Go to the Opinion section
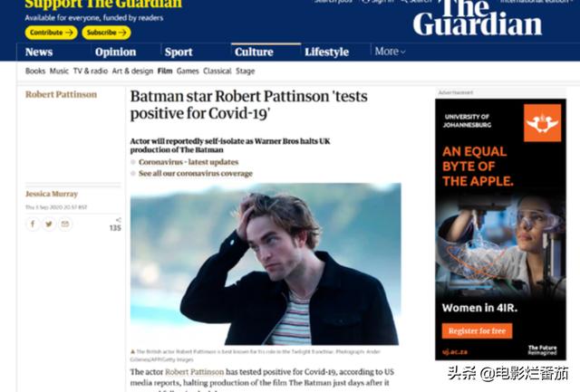 115,53
